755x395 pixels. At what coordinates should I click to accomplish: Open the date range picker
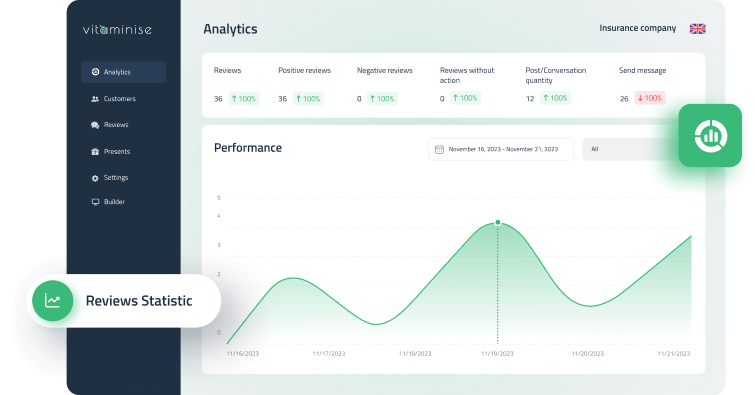point(501,149)
